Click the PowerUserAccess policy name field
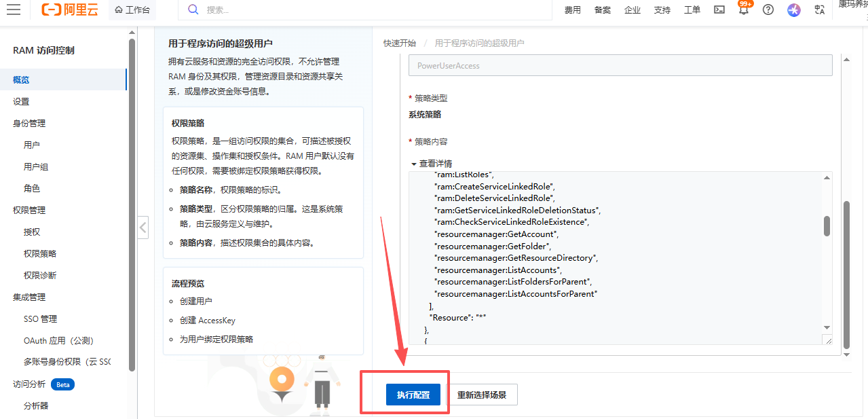Screen dimensions: 868x419 (620, 66)
